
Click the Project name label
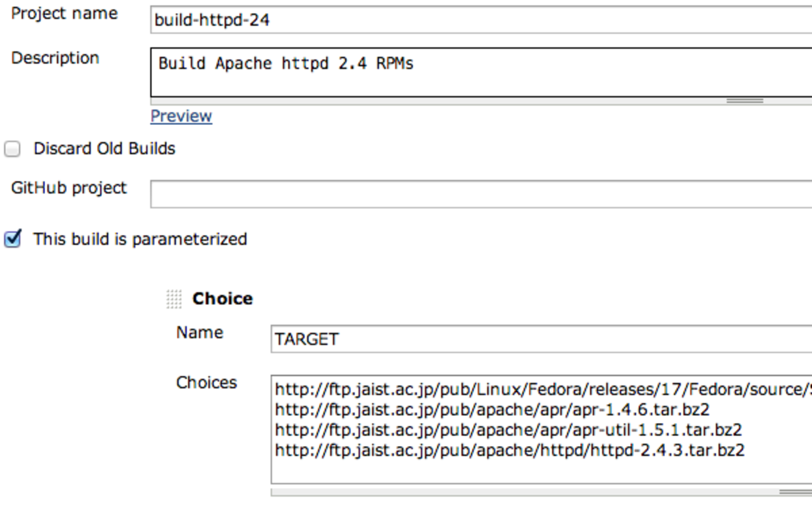(64, 14)
